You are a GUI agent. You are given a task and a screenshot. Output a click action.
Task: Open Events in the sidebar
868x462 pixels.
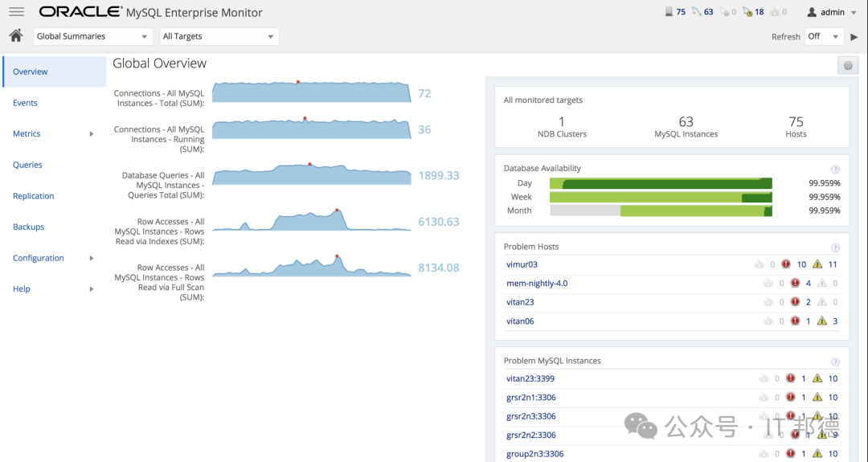tap(25, 103)
